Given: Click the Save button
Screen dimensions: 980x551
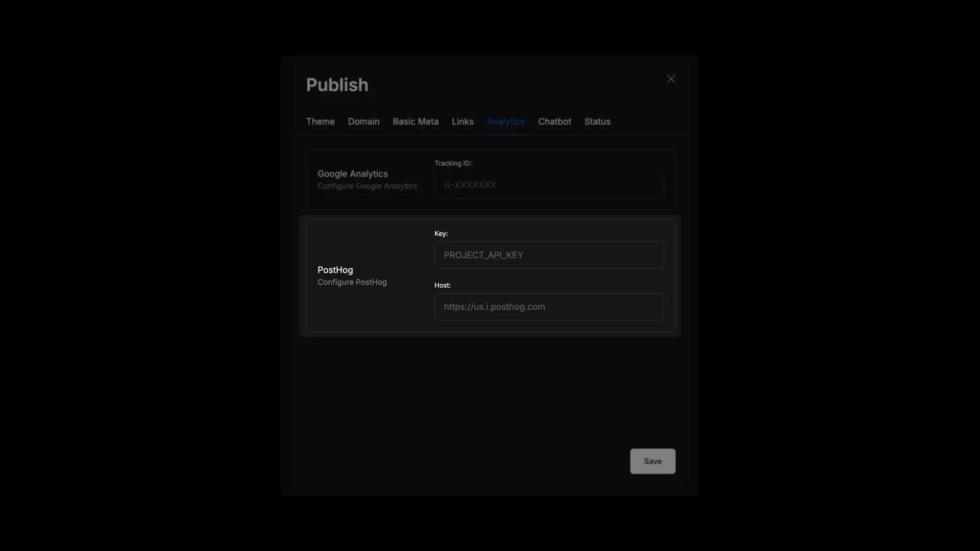Looking at the screenshot, I should [653, 461].
